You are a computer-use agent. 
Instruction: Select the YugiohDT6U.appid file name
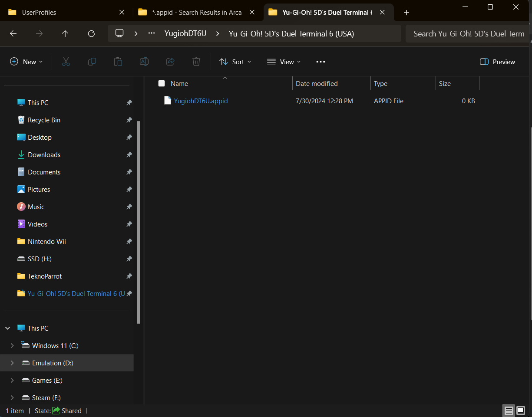(201, 101)
